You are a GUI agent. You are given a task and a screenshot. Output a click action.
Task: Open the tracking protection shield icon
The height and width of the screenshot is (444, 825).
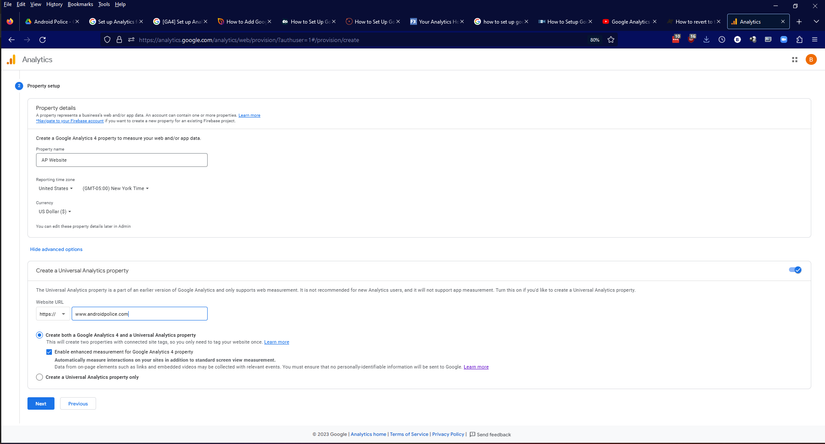coord(107,39)
